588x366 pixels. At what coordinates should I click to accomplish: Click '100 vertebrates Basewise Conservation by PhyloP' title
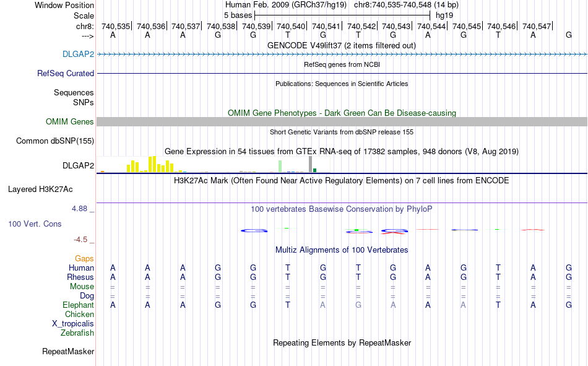pos(342,209)
